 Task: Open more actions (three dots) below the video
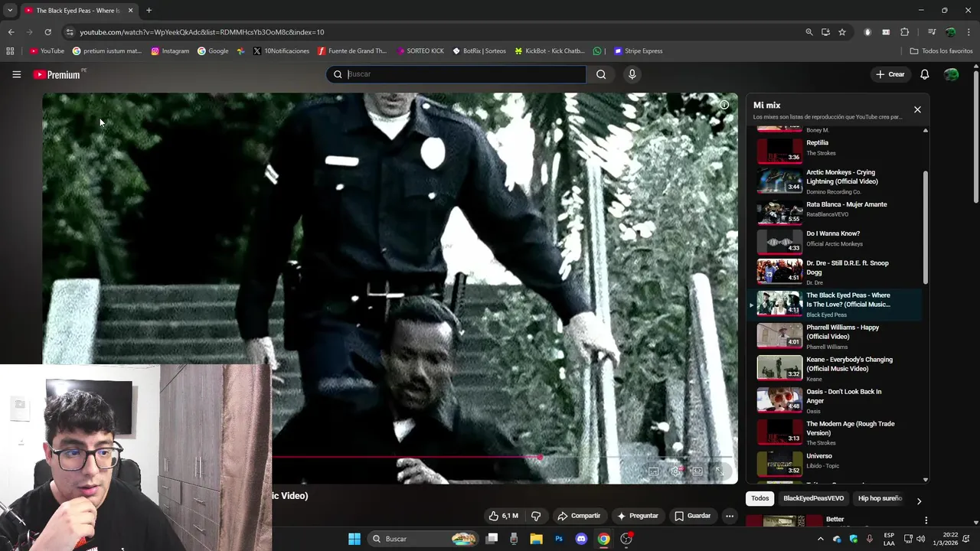tap(730, 516)
